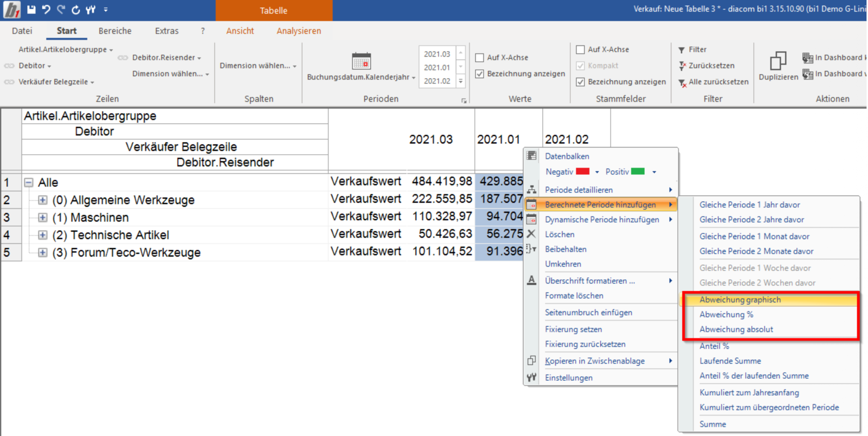Click the link icon beside Debitor row dimension
This screenshot has width=868, height=436.
pos(9,66)
